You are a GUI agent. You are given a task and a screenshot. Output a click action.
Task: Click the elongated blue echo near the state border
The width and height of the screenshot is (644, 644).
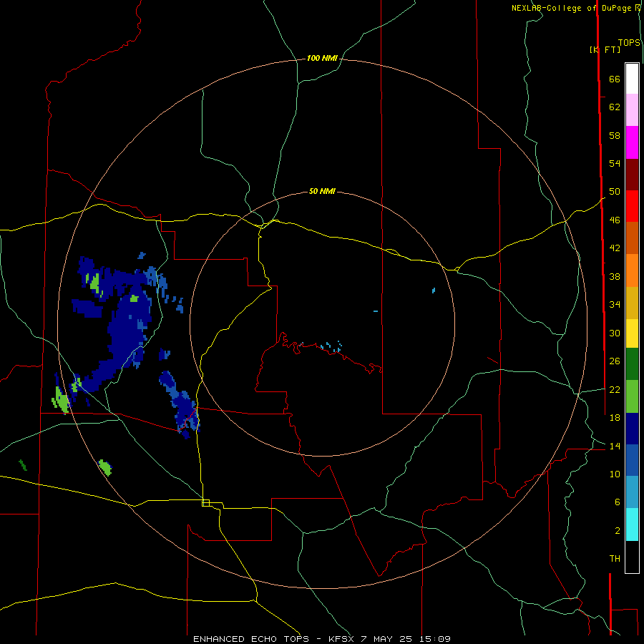[181, 404]
